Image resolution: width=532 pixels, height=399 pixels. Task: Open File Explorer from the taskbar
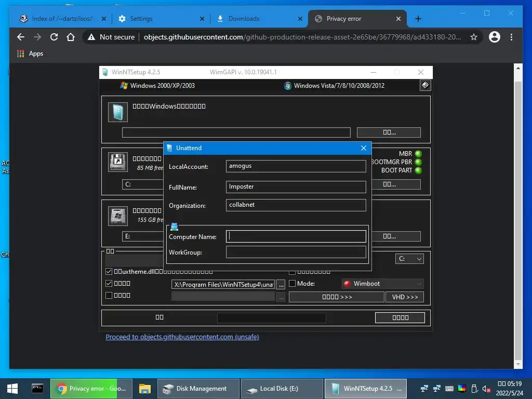[144, 389]
